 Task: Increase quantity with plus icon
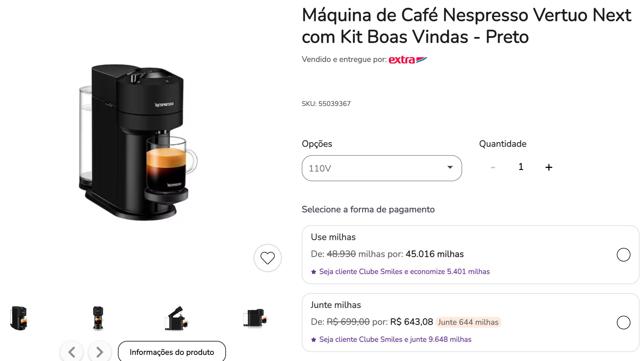point(549,167)
